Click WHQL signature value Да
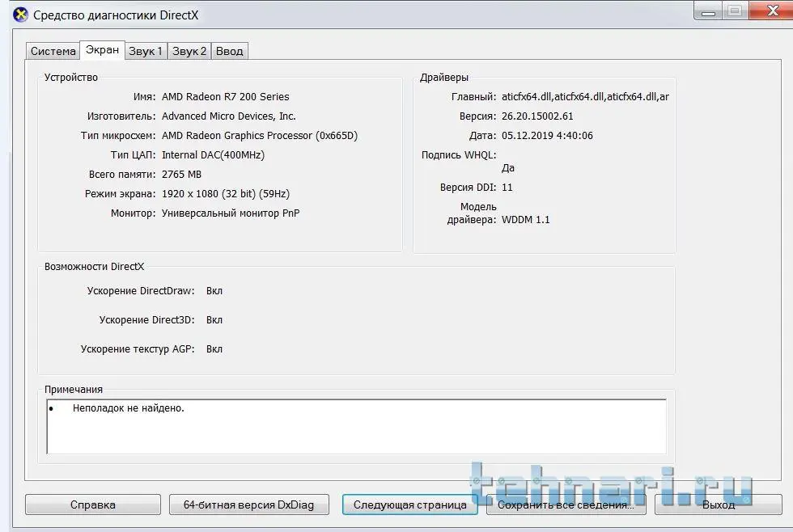 (508, 168)
